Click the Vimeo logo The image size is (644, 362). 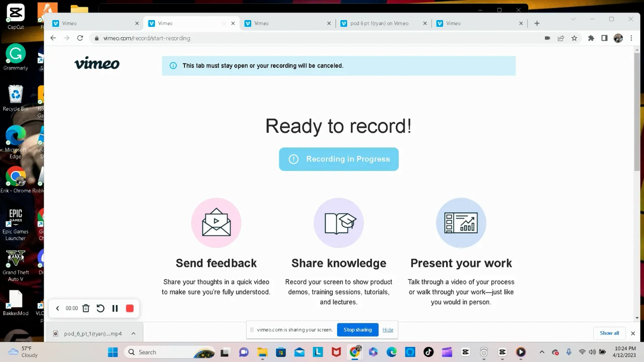[97, 63]
